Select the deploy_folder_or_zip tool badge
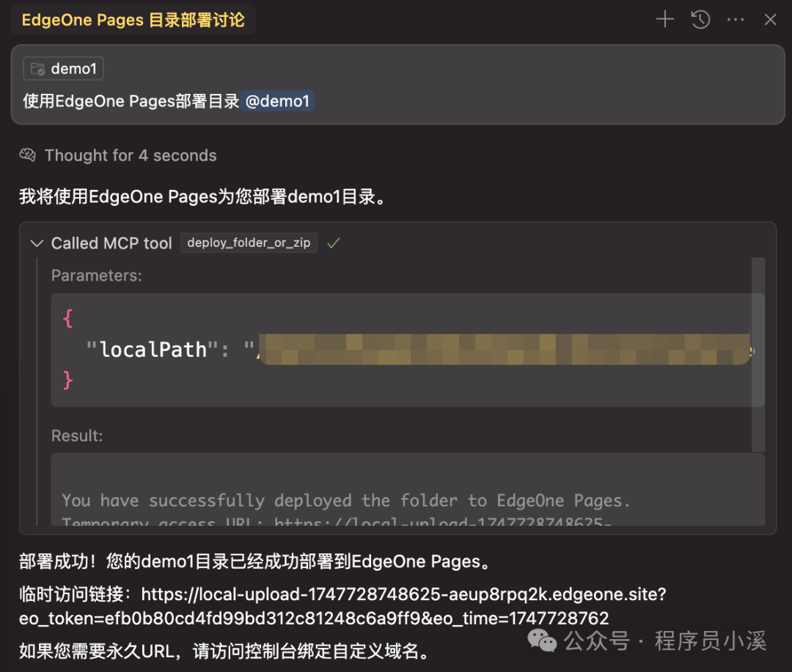 tap(249, 243)
